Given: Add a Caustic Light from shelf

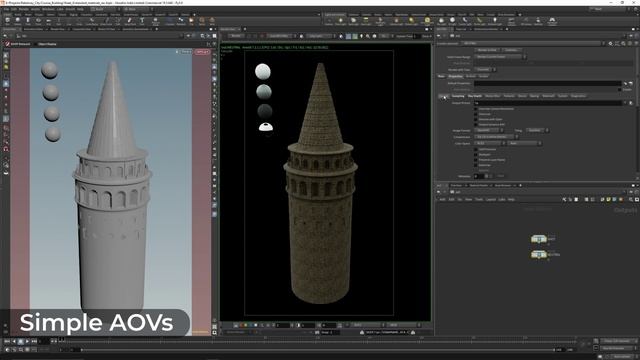Looking at the screenshot, I should pyautogui.click(x=465, y=21).
